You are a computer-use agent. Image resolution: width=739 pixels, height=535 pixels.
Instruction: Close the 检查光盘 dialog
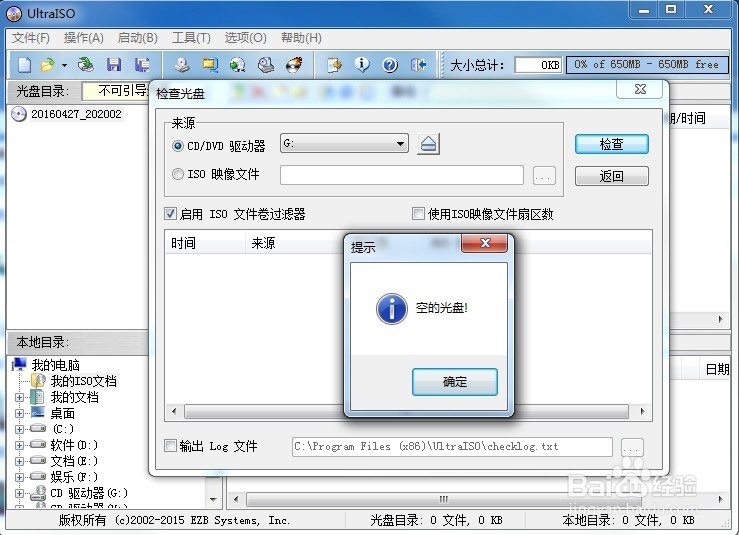point(640,89)
